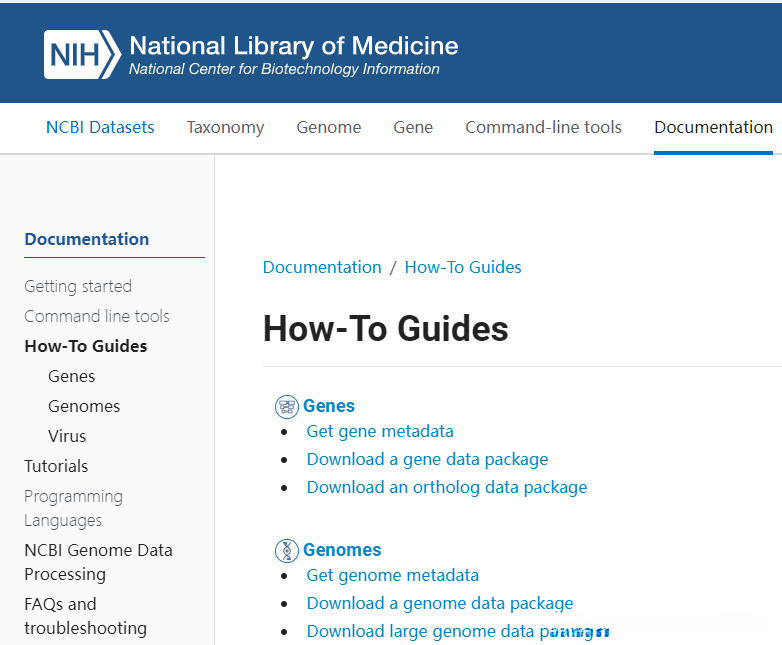Select the Gene navigation tab
The height and width of the screenshot is (645, 782).
(x=413, y=127)
